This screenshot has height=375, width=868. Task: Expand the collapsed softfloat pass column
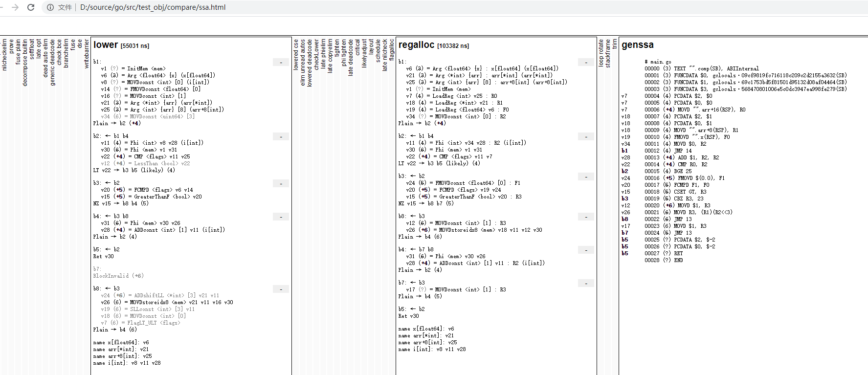32,49
